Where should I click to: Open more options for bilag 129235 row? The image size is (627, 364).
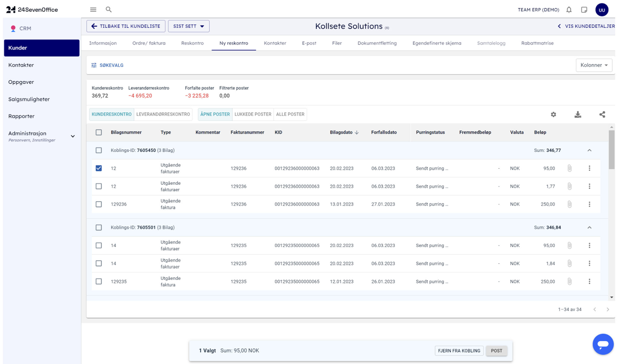(589, 282)
